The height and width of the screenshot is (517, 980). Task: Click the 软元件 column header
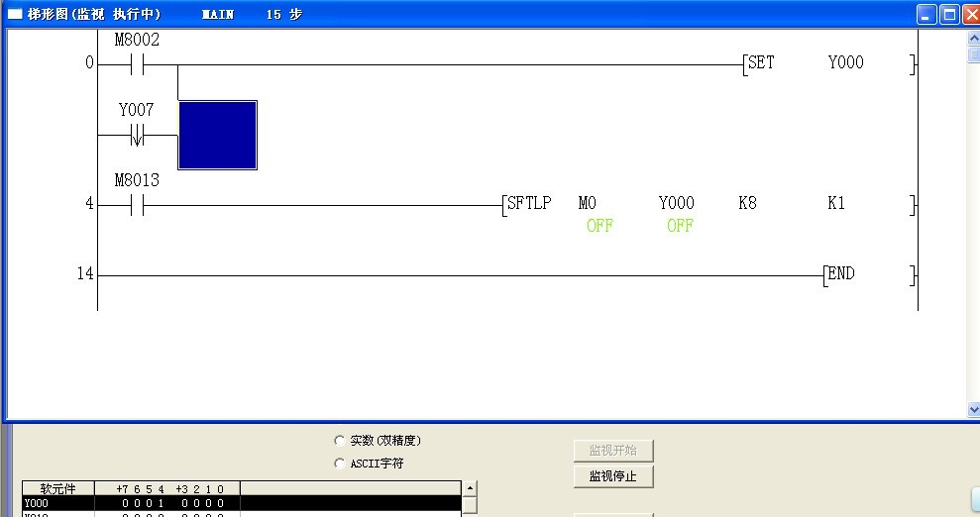tap(58, 488)
